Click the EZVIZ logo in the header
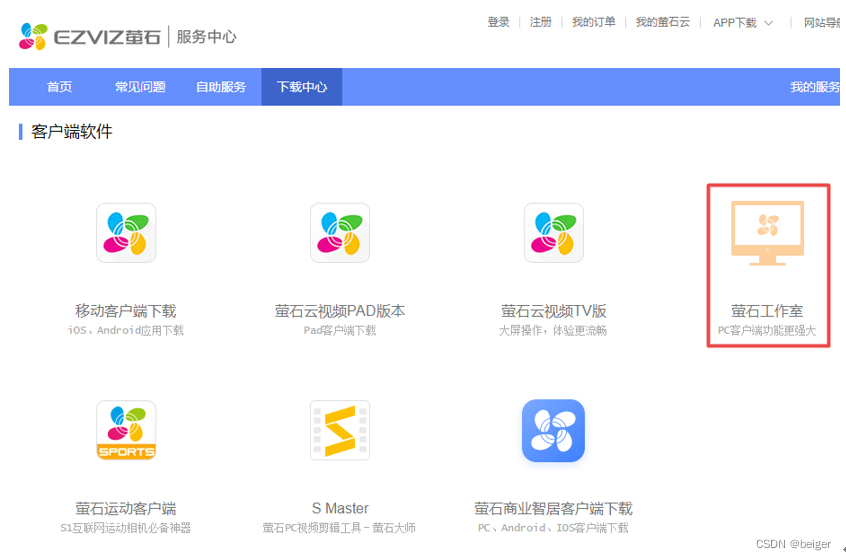The image size is (846, 560). tap(90, 37)
